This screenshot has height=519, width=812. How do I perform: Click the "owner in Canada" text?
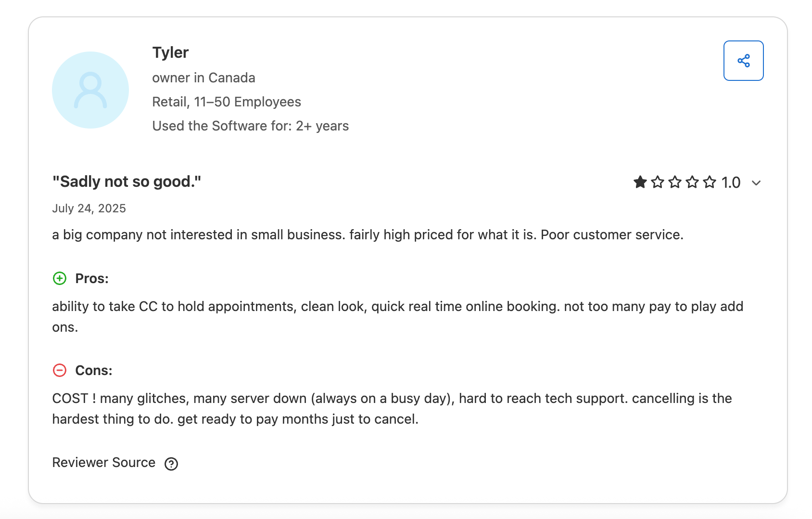[x=203, y=78]
